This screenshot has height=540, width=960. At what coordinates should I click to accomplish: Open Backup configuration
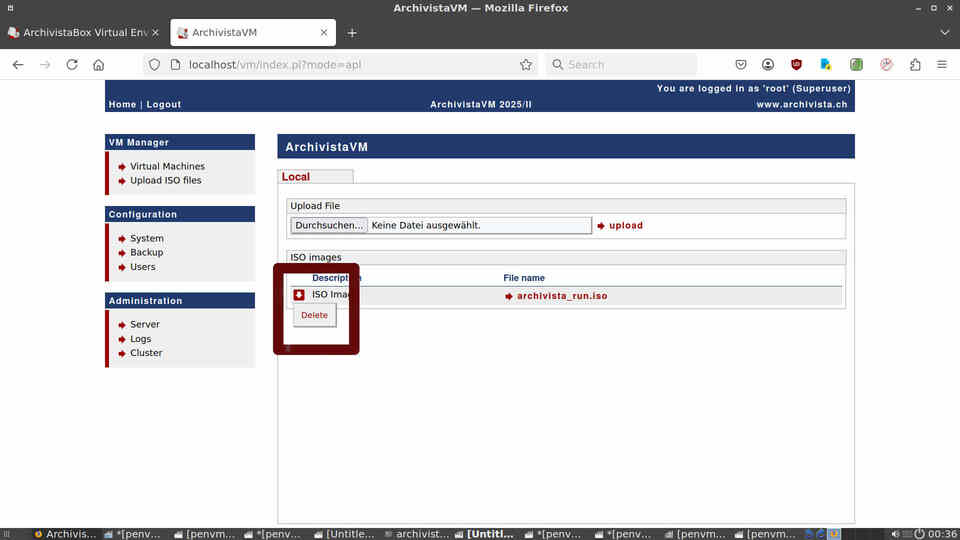146,252
